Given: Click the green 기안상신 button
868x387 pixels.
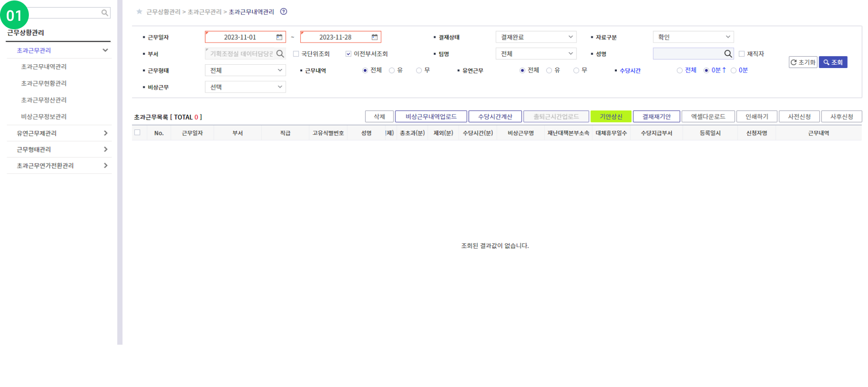Looking at the screenshot, I should (611, 117).
